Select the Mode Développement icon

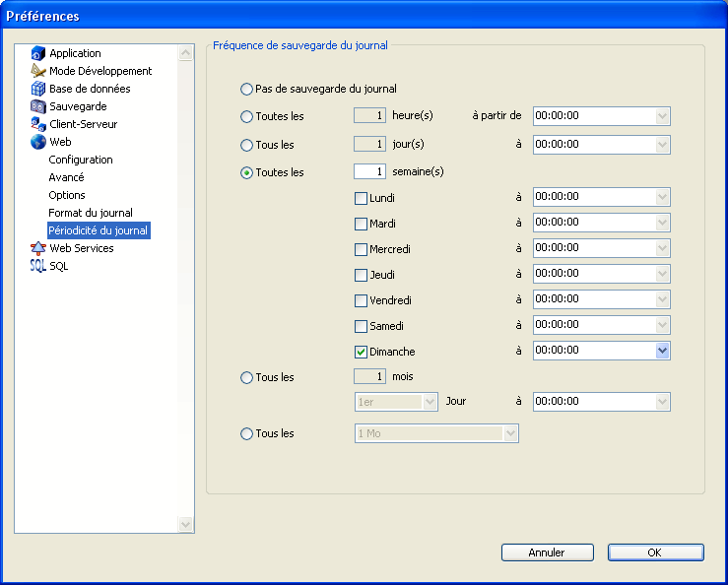38,71
